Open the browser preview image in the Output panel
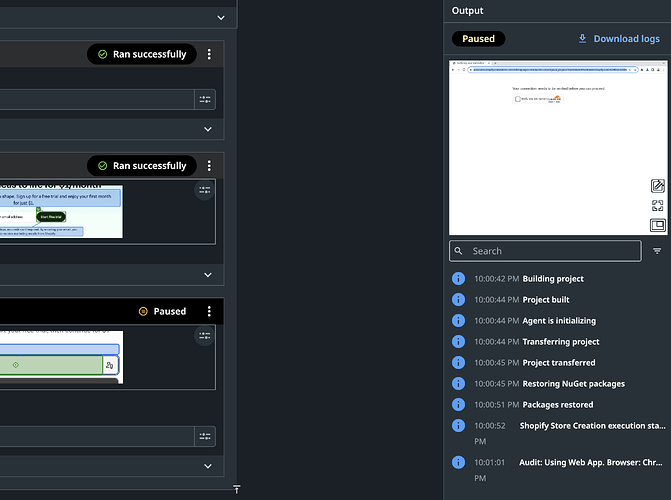The height and width of the screenshot is (500, 671). 558,148
